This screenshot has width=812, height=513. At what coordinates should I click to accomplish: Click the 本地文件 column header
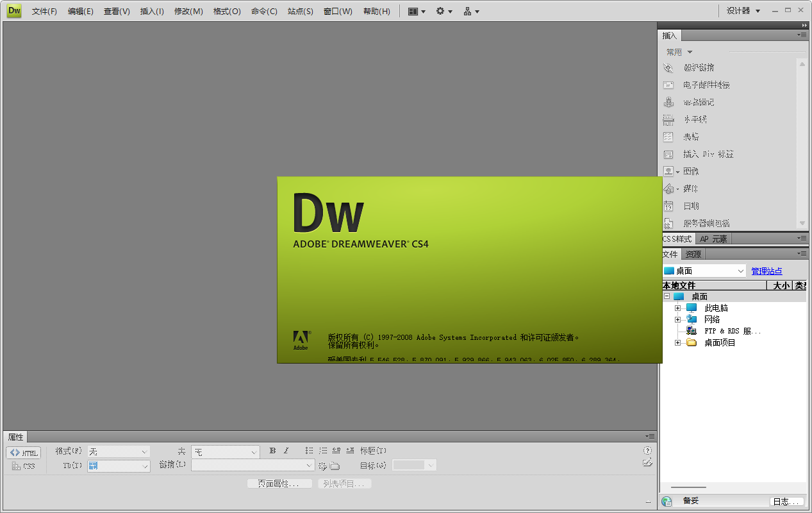point(714,285)
